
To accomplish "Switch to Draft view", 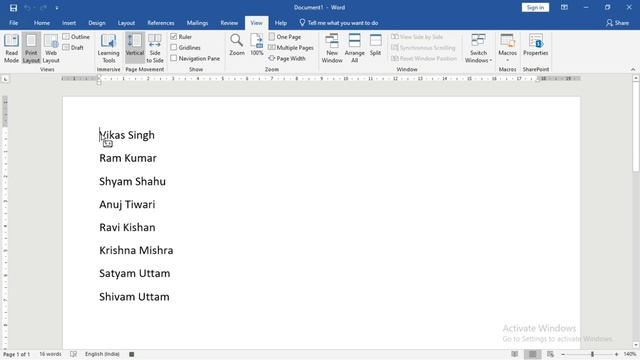I will pyautogui.click(x=73, y=47).
